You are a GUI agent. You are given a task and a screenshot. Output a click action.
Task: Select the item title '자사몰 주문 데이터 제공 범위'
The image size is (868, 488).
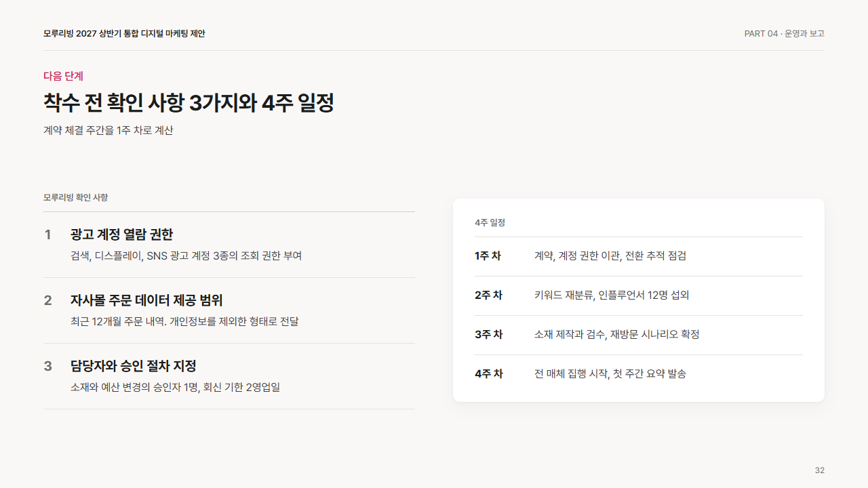(146, 300)
